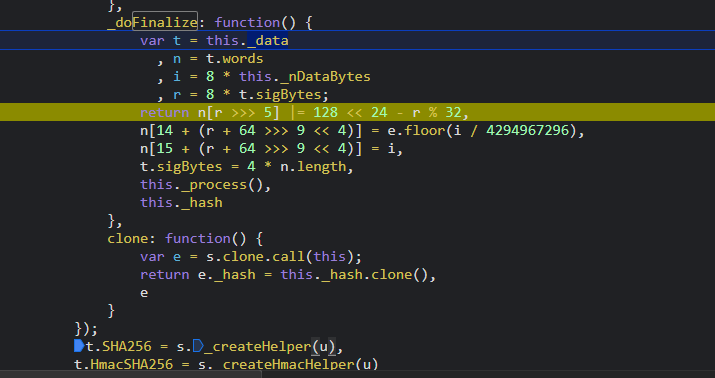The height and width of the screenshot is (378, 715).
Task: Click the this._process() call
Action: pos(202,185)
